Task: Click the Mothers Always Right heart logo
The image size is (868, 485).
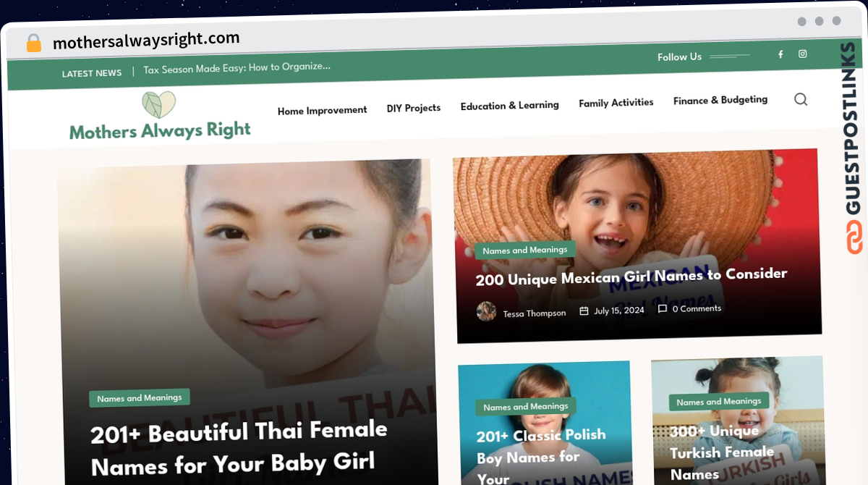Action: coord(159,105)
